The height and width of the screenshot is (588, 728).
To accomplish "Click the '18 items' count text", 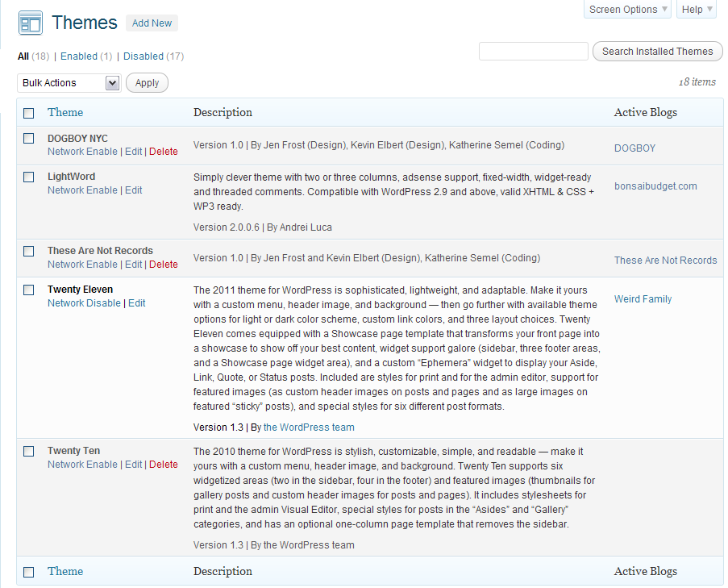I will [x=697, y=81].
